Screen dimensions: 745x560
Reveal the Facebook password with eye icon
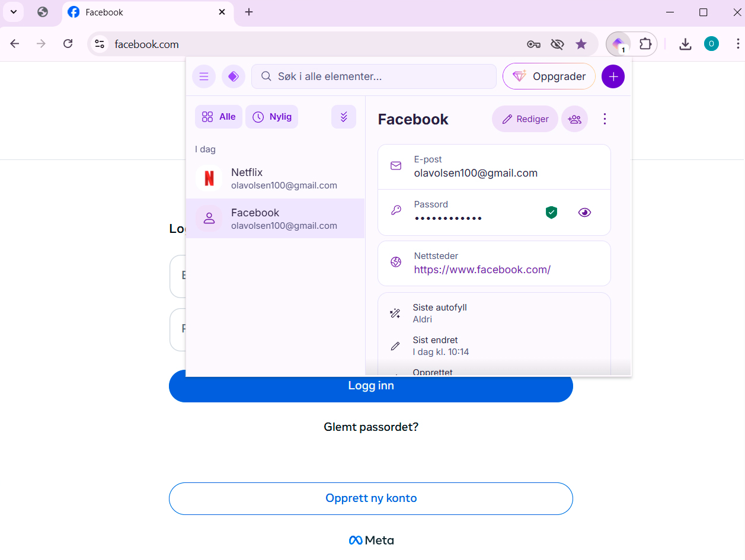click(x=584, y=212)
